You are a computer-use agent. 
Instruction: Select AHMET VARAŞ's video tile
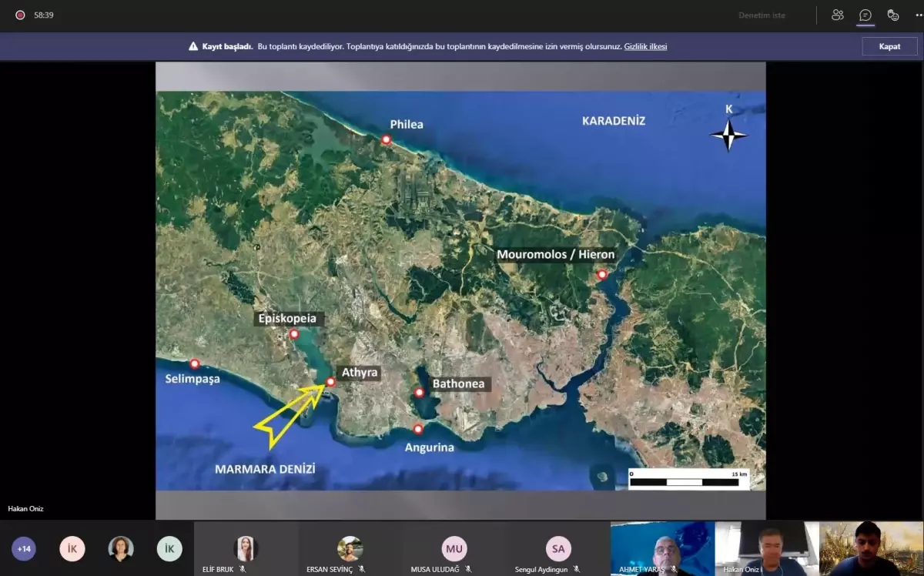tap(662, 548)
